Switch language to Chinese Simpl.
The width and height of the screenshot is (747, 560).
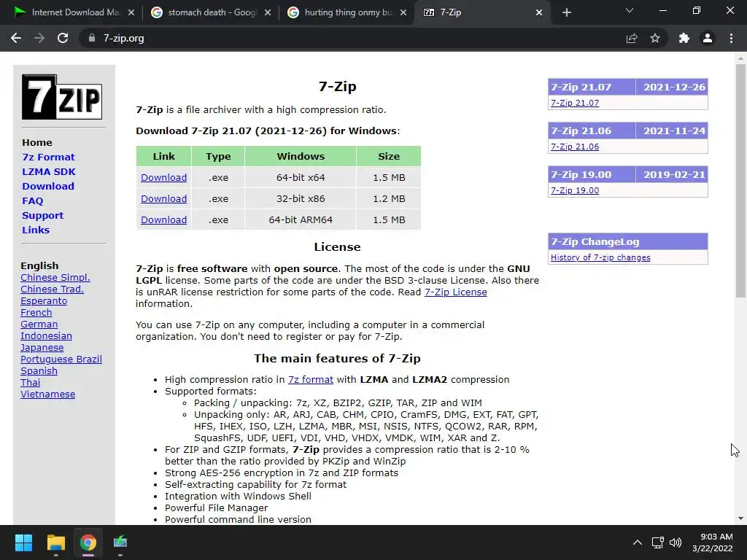click(55, 278)
